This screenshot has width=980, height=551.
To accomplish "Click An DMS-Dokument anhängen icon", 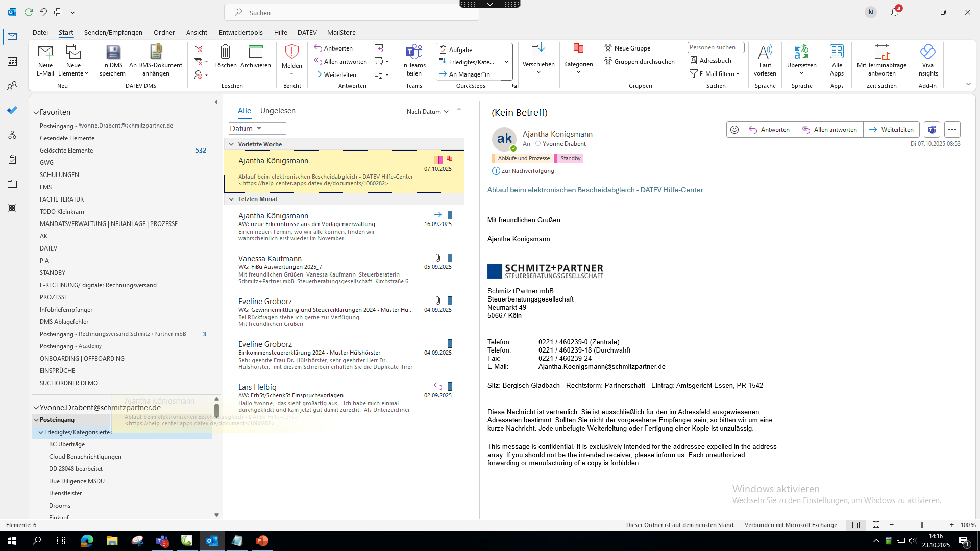I will (x=156, y=52).
